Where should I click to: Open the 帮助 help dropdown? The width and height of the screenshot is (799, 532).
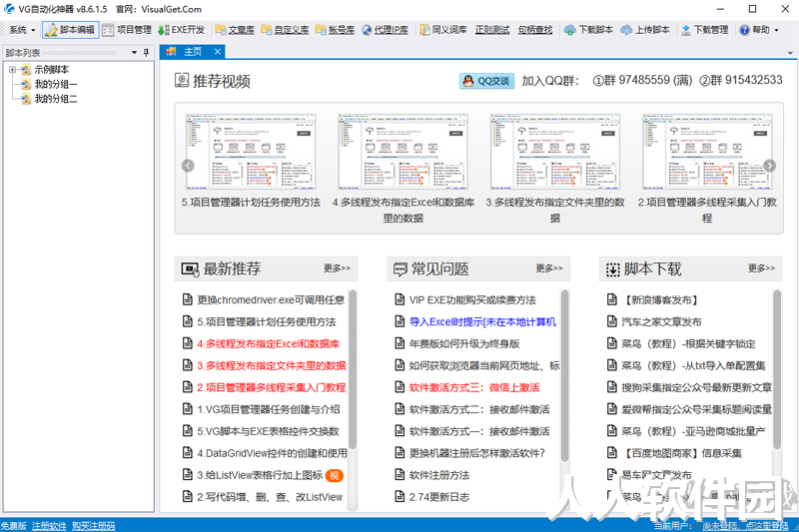pos(759,30)
